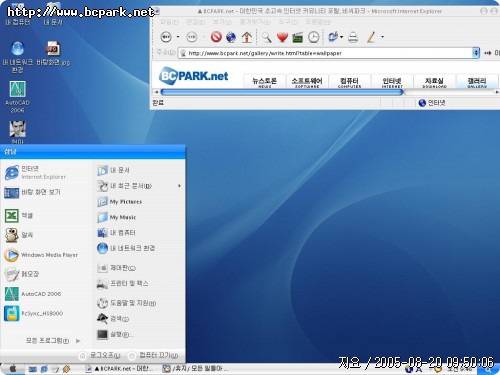
Task: Open History with the clock icon
Action: pos(313,37)
